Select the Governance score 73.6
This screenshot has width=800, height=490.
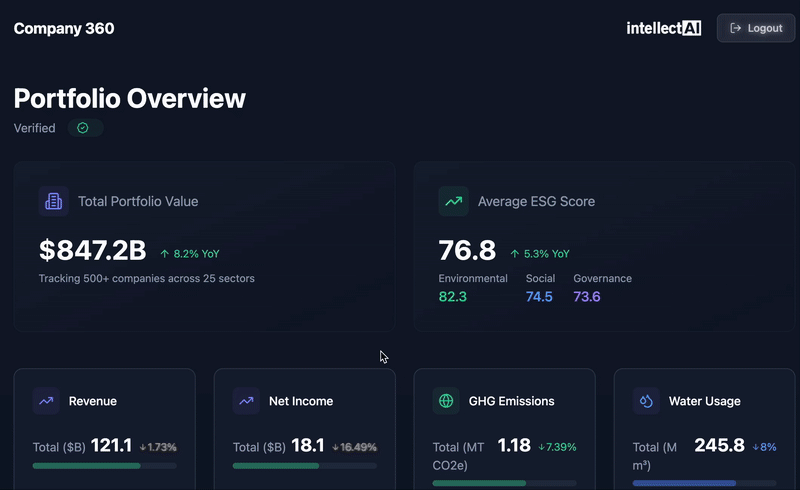[x=587, y=297]
